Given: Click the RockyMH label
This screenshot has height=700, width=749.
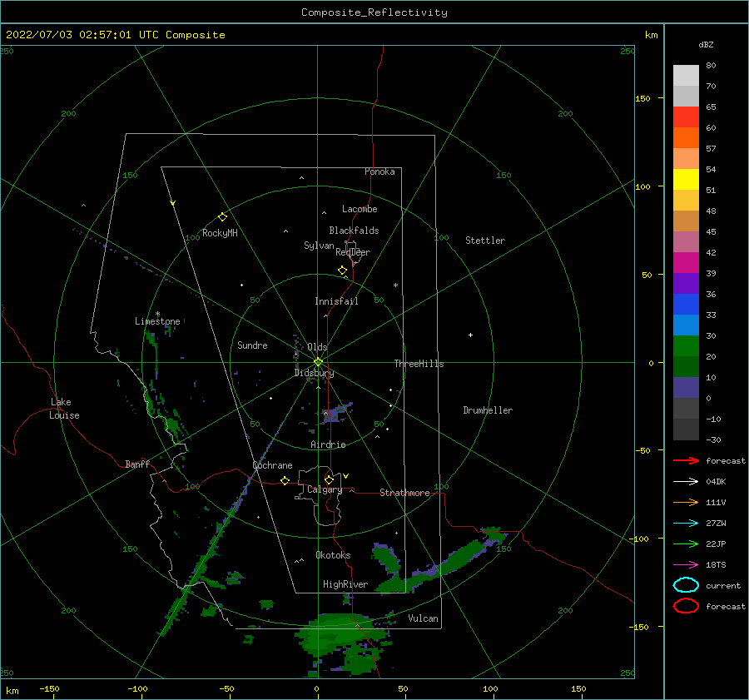Looking at the screenshot, I should pos(220,233).
